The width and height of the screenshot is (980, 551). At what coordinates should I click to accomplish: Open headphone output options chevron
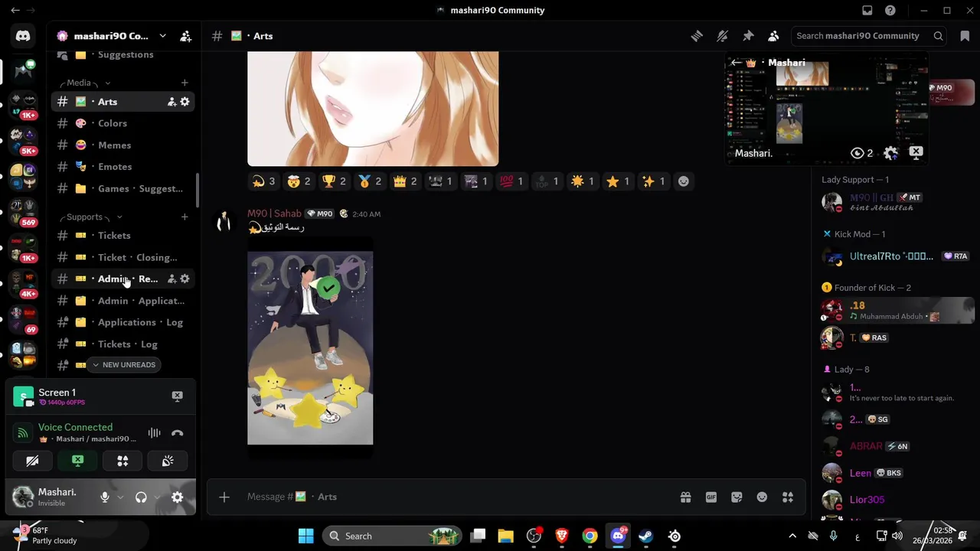point(157,497)
